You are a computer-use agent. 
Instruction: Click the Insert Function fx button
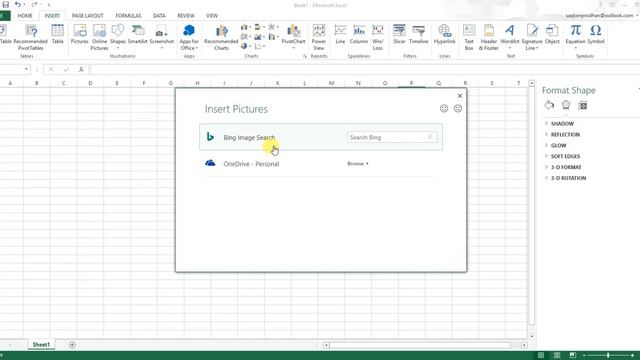pos(81,69)
